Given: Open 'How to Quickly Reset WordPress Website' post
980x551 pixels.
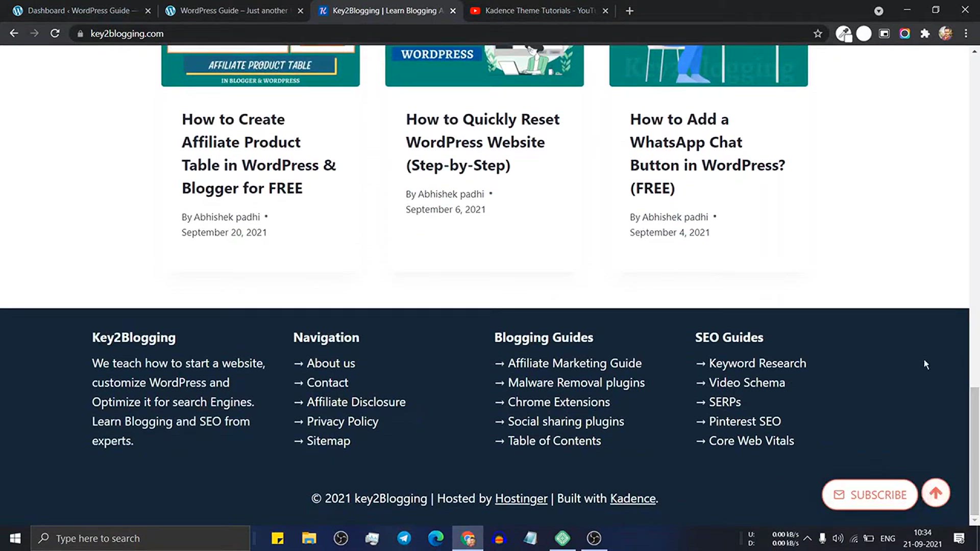Looking at the screenshot, I should tap(482, 142).
